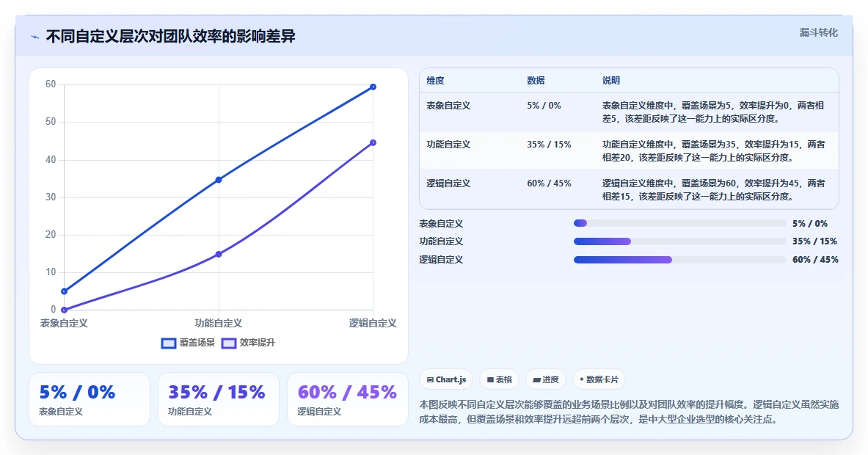The image size is (868, 455).
Task: Select the Chart.js tag chip
Action: (x=446, y=379)
